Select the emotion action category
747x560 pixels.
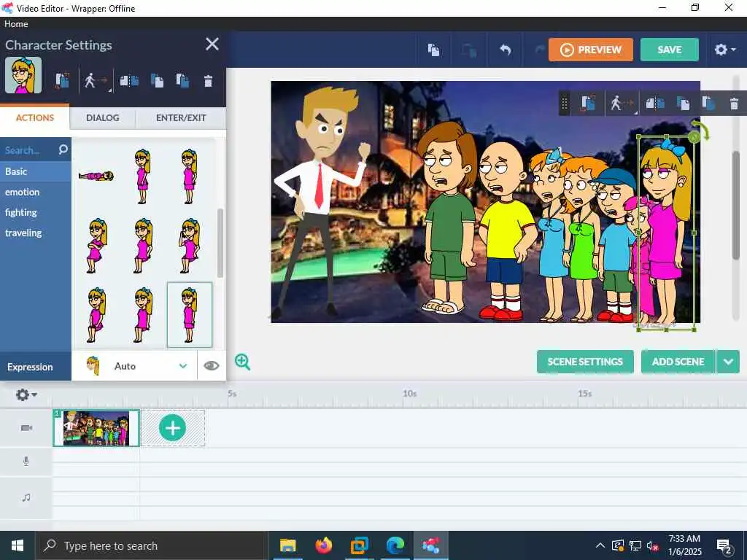[x=36, y=192]
